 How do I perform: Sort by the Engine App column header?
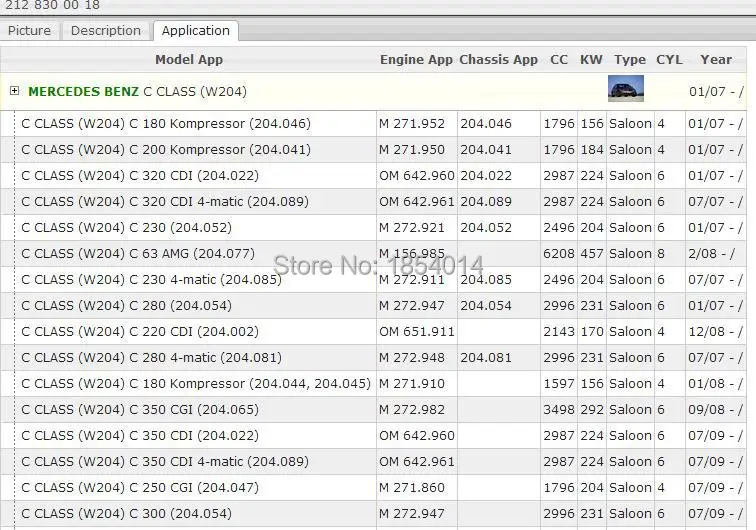(x=416, y=60)
